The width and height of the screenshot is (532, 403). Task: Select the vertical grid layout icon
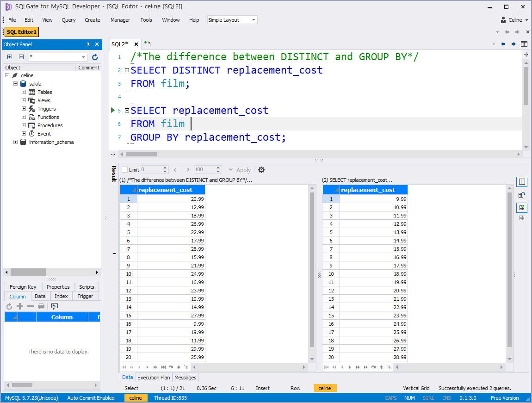[x=522, y=181]
